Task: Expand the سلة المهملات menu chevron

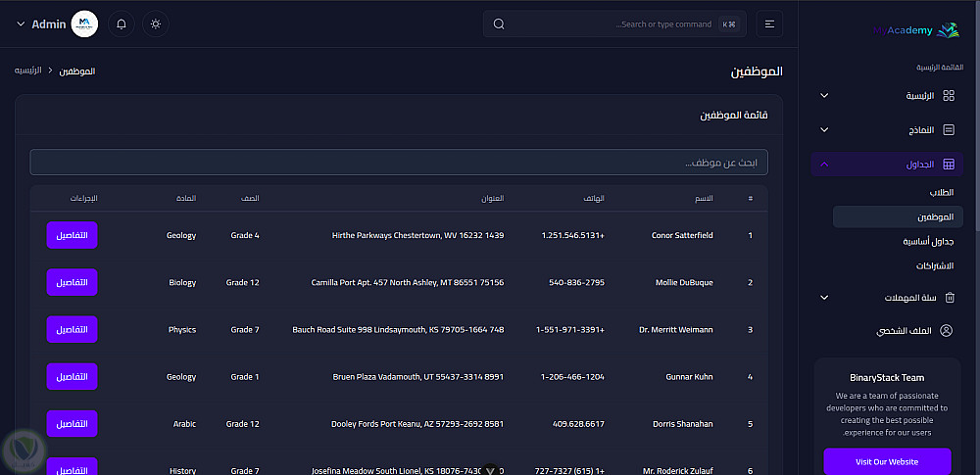Action: point(824,298)
